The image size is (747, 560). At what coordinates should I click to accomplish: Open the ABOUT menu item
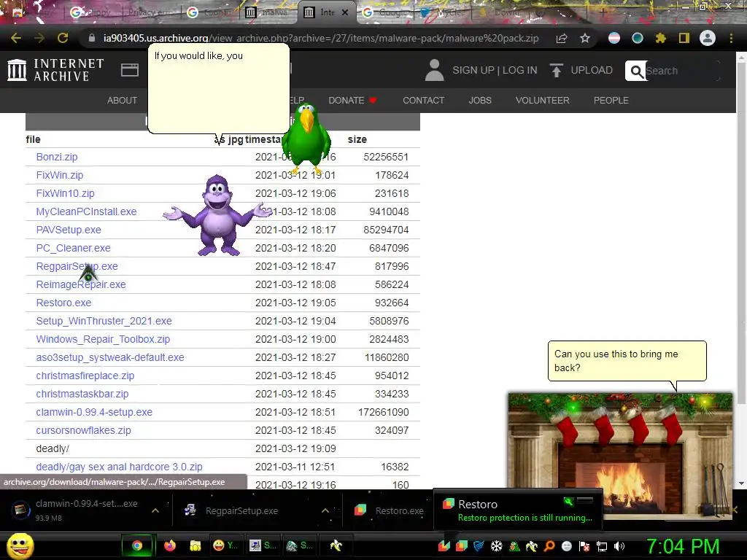coord(122,101)
